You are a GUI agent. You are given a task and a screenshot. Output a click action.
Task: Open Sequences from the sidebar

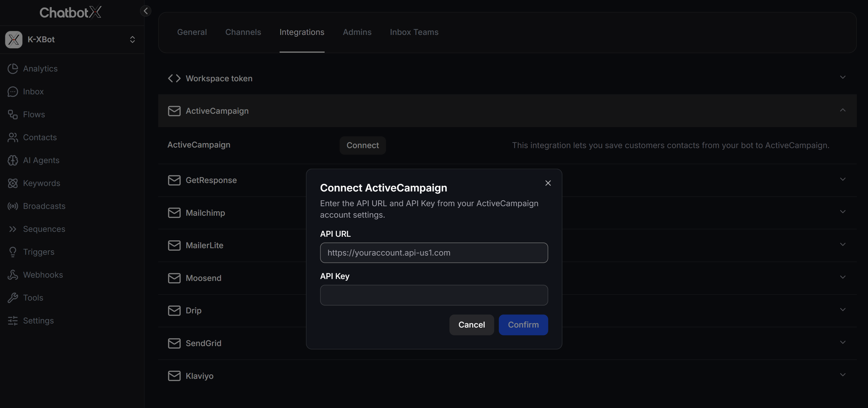tap(44, 229)
